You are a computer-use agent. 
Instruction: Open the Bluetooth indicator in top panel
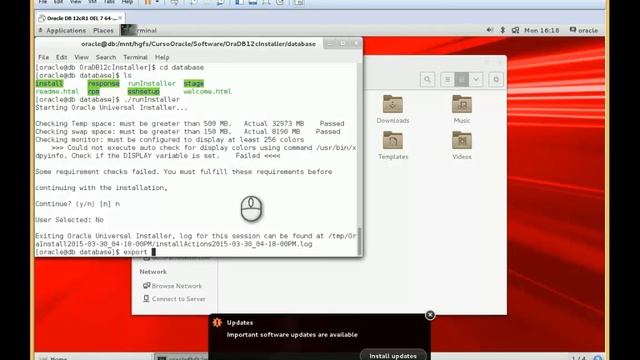click(503, 30)
